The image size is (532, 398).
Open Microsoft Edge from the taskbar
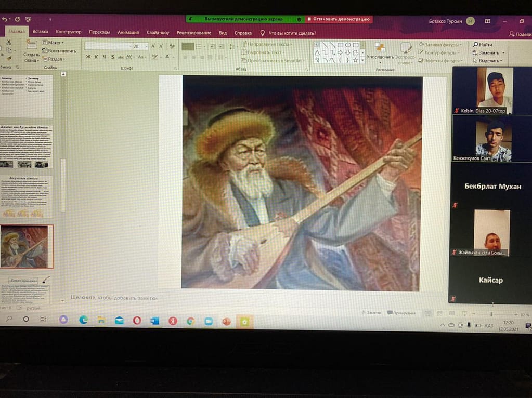[x=83, y=320]
